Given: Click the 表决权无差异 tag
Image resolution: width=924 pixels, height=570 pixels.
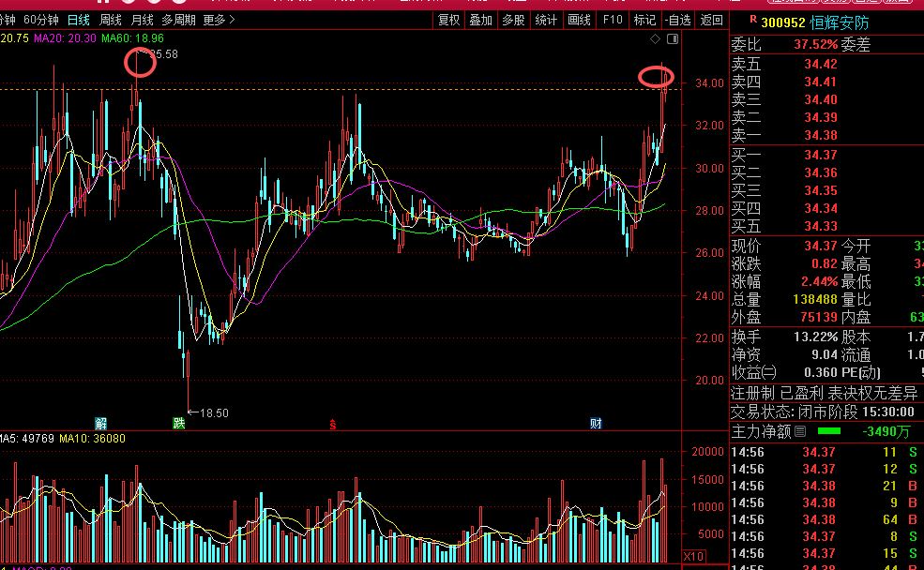Looking at the screenshot, I should tap(872, 393).
